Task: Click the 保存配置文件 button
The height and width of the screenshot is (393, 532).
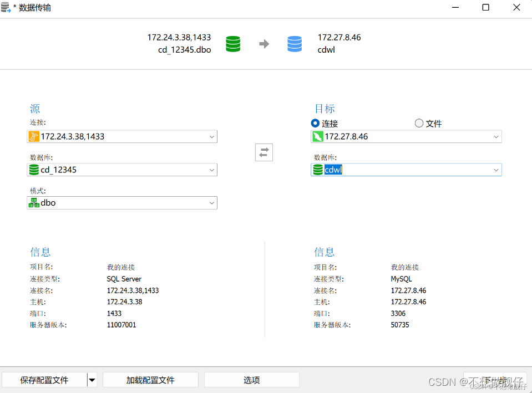Action: [44, 380]
